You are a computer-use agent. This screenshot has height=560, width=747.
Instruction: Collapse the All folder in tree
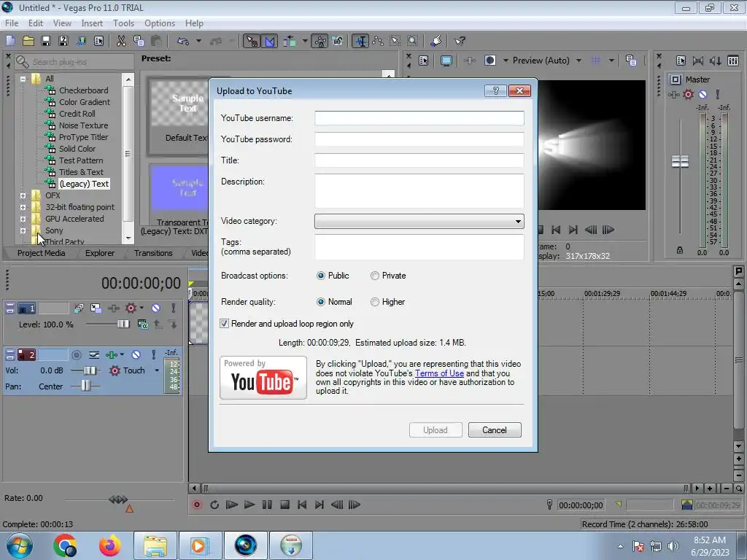[x=23, y=79]
